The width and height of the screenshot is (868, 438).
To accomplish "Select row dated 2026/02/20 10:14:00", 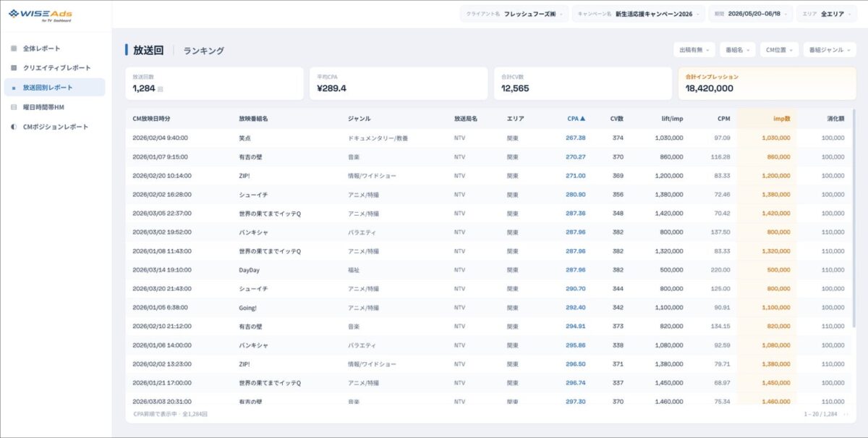I will [x=488, y=175].
